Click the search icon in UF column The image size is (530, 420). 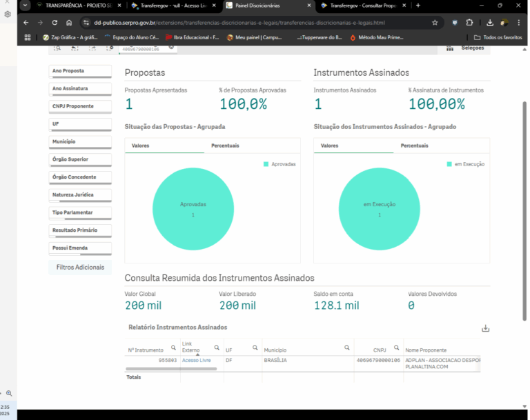tap(255, 348)
